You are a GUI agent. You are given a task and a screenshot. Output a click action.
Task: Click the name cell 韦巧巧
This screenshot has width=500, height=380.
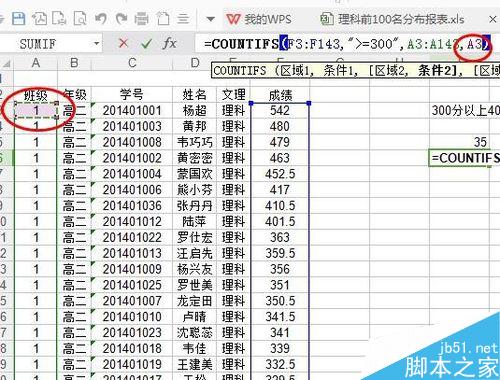click(194, 142)
